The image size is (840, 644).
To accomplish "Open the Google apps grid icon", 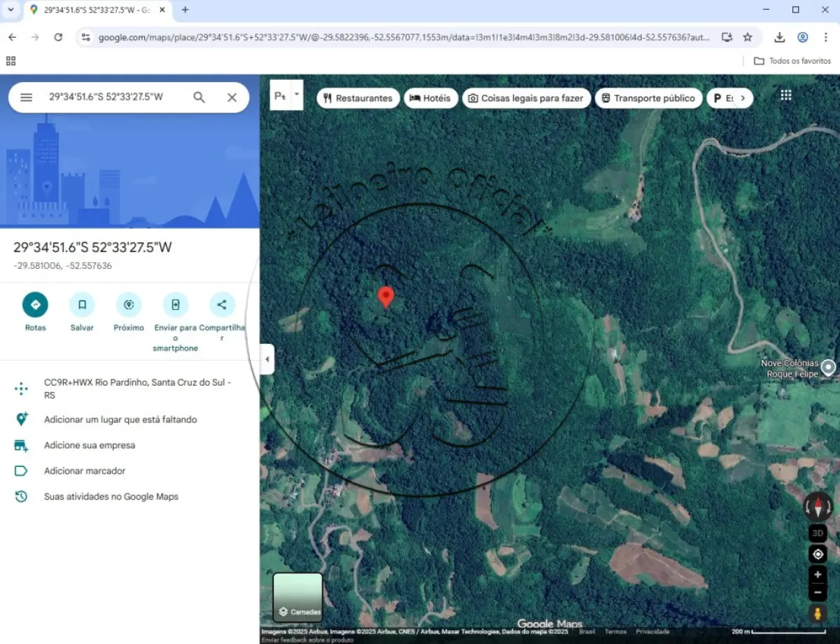I will pyautogui.click(x=786, y=95).
